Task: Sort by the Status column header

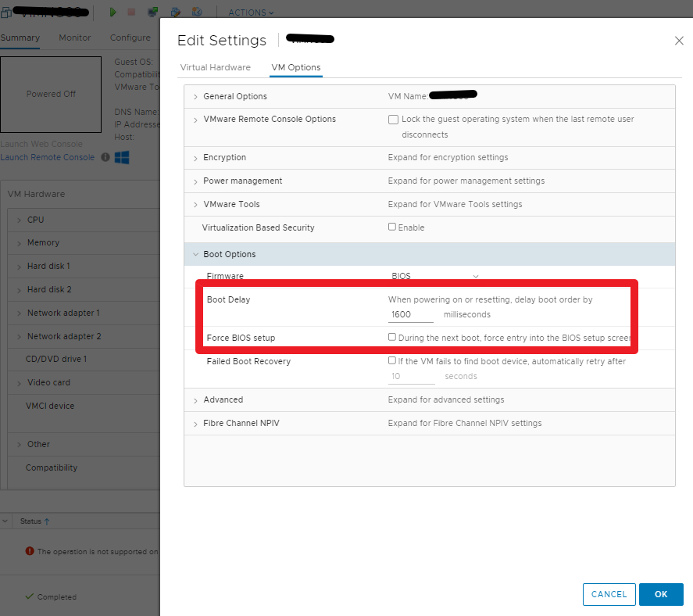Action: pyautogui.click(x=34, y=521)
